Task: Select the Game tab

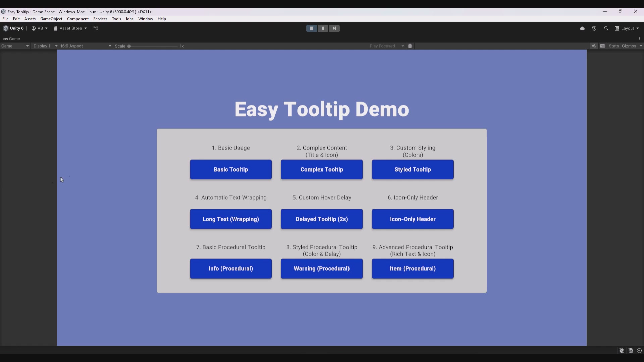Action: point(12,39)
